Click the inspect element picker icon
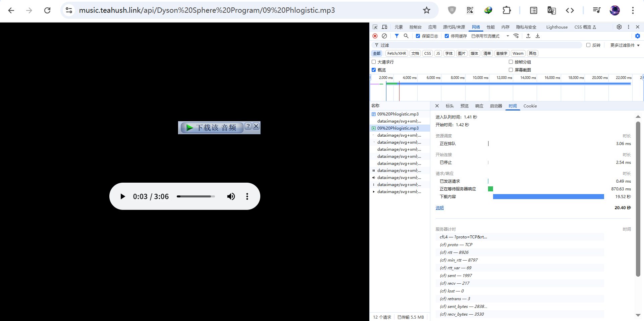This screenshot has height=321, width=644. point(375,27)
